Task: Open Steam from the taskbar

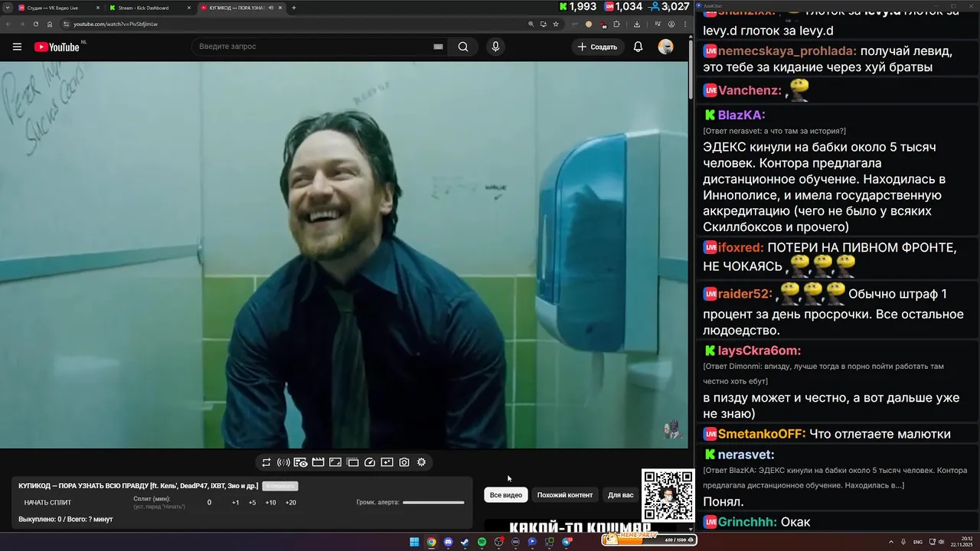Action: click(465, 542)
